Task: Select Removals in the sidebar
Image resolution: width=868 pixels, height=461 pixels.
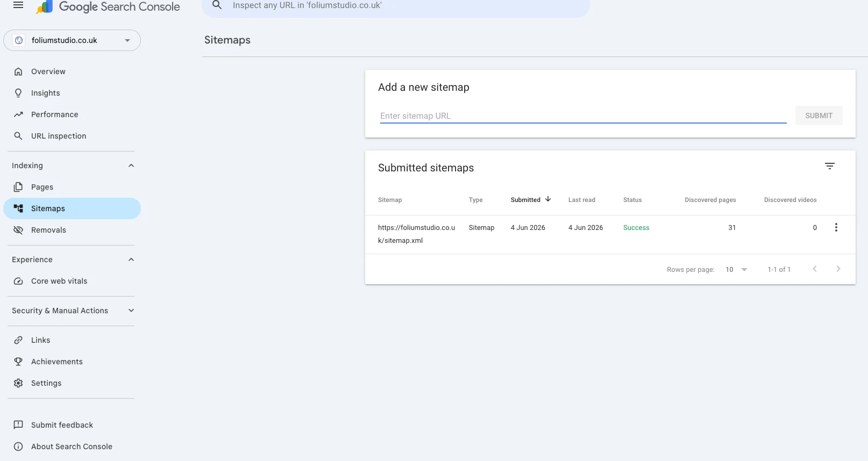Action: coord(72,230)
